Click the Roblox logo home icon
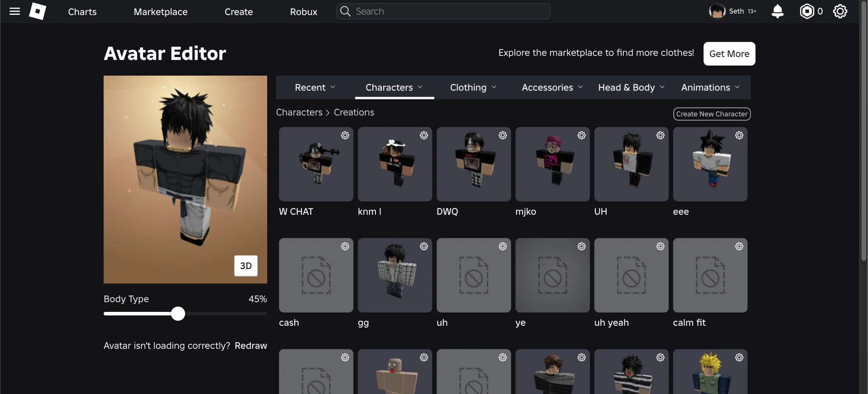The width and height of the screenshot is (868, 394). tap(38, 11)
